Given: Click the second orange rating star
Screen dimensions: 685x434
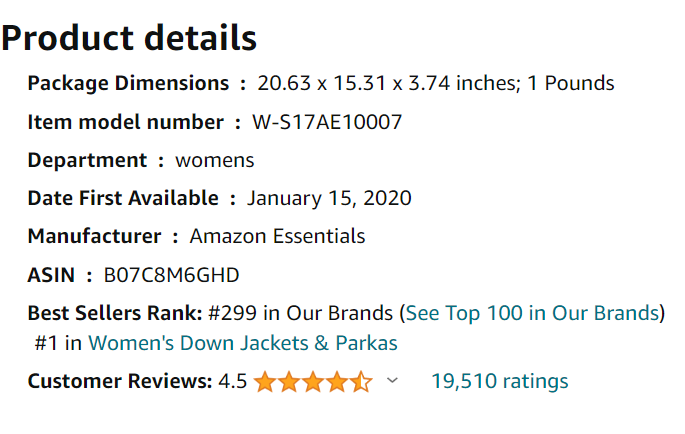Looking at the screenshot, I should click(x=289, y=382).
